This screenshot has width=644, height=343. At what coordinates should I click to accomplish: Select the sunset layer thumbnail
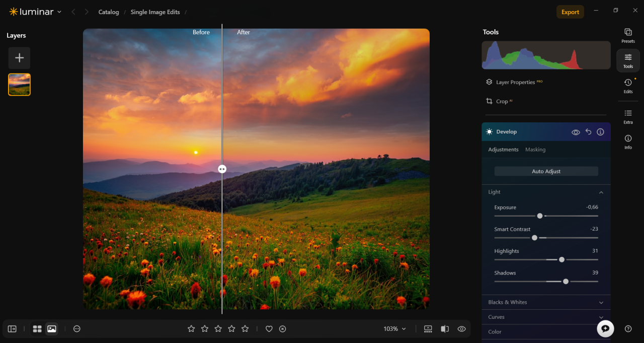point(19,85)
